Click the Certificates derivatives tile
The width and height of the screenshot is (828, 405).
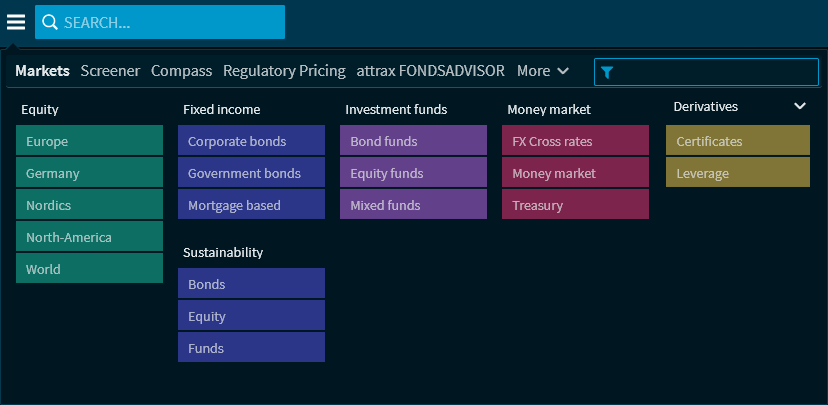click(737, 141)
